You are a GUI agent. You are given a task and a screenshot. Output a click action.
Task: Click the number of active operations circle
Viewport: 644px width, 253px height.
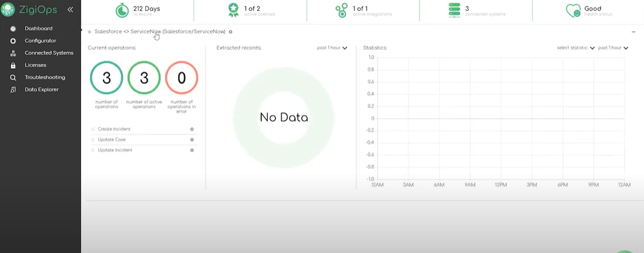pos(144,78)
